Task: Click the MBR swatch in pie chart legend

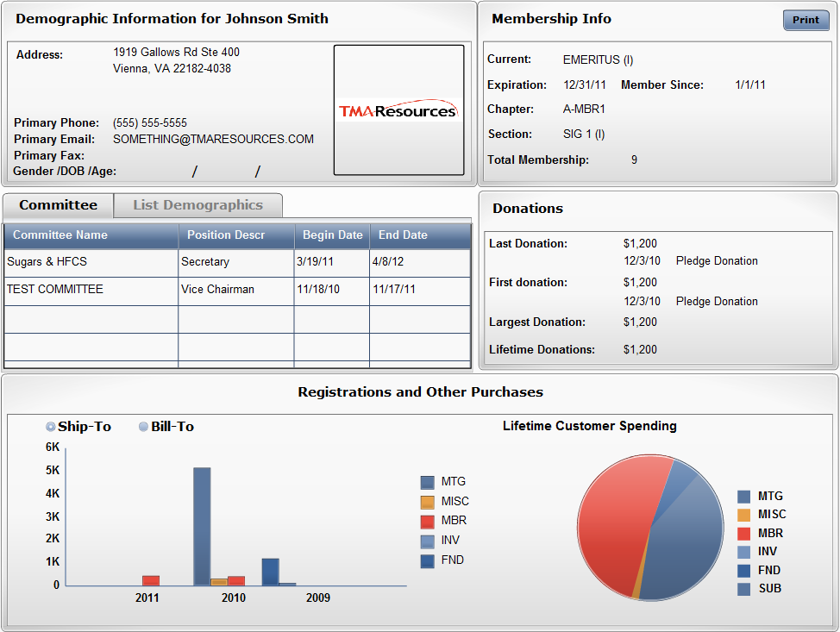Action: coord(743,534)
